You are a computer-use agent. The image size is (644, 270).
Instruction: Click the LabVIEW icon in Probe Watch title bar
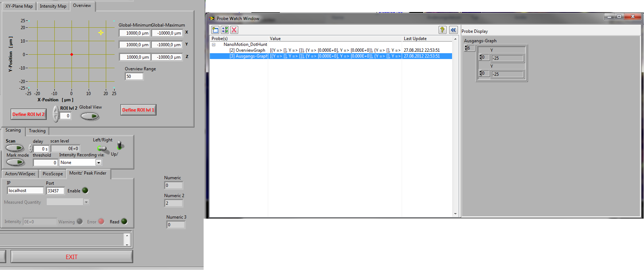(x=212, y=18)
